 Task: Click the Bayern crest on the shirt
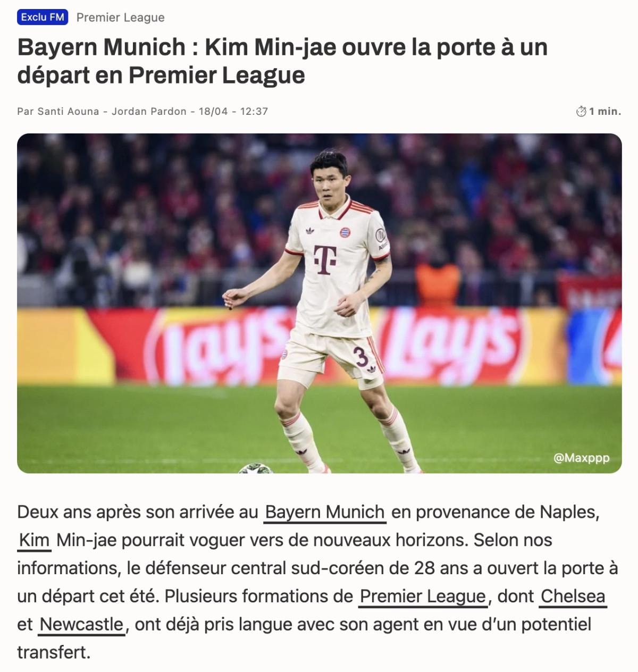pos(345,232)
